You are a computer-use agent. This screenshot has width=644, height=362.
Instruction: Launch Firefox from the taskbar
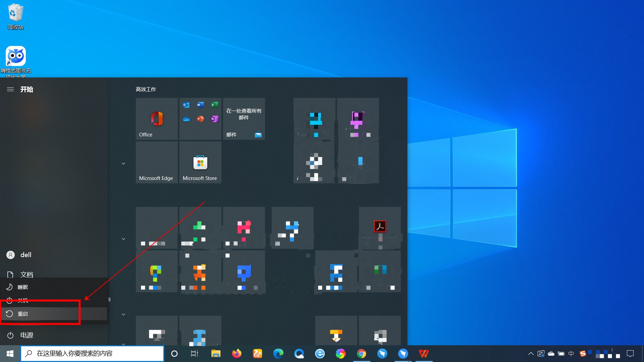click(236, 354)
